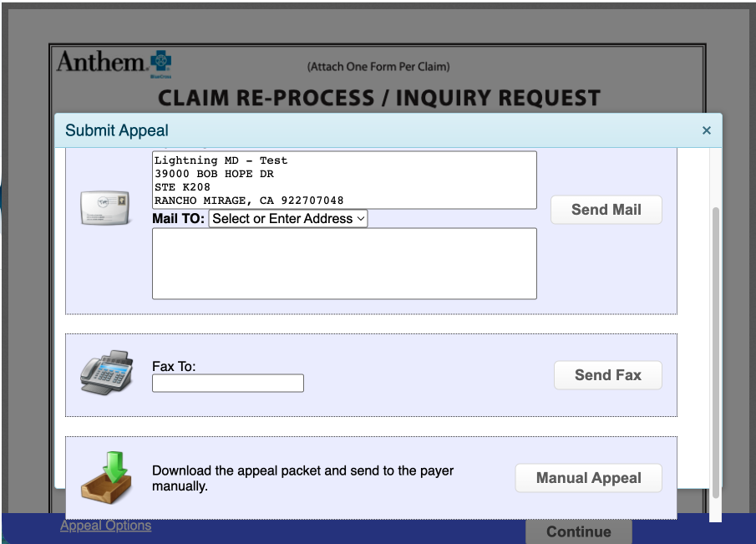Click '39000 BOB HOPE DR' line
The image size is (756, 544).
(x=214, y=174)
